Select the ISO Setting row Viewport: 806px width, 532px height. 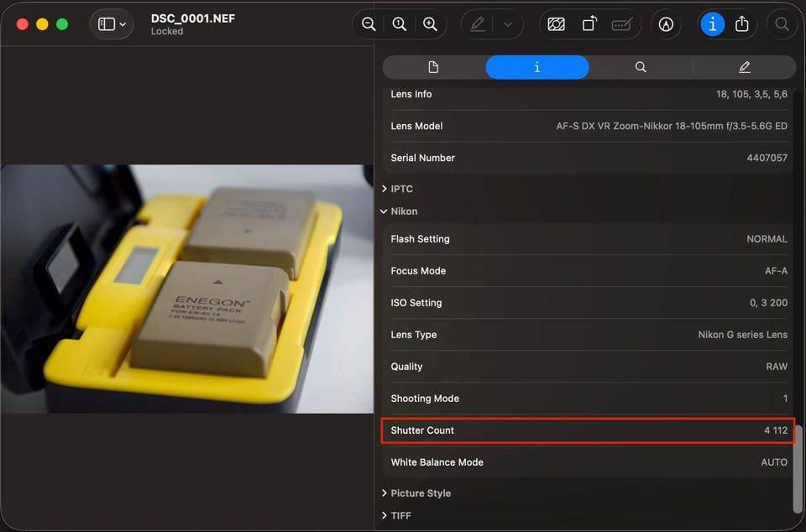tap(589, 302)
